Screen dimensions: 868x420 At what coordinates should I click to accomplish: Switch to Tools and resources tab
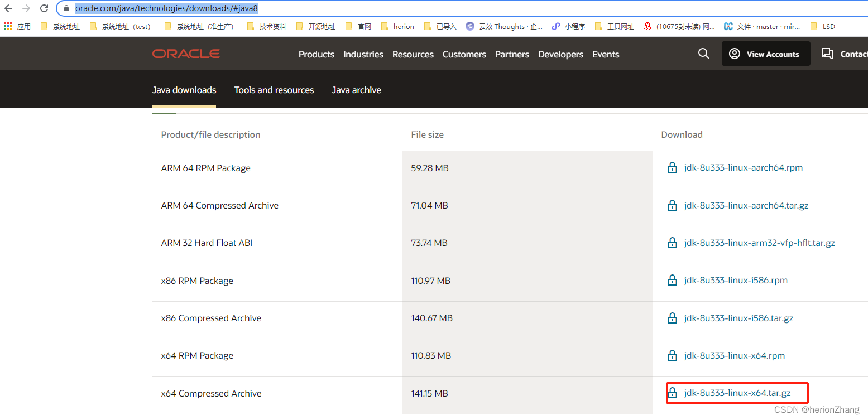pos(274,90)
